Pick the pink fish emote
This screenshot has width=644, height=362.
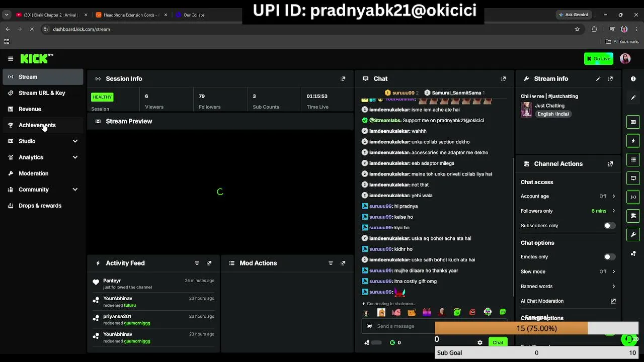[396, 312]
